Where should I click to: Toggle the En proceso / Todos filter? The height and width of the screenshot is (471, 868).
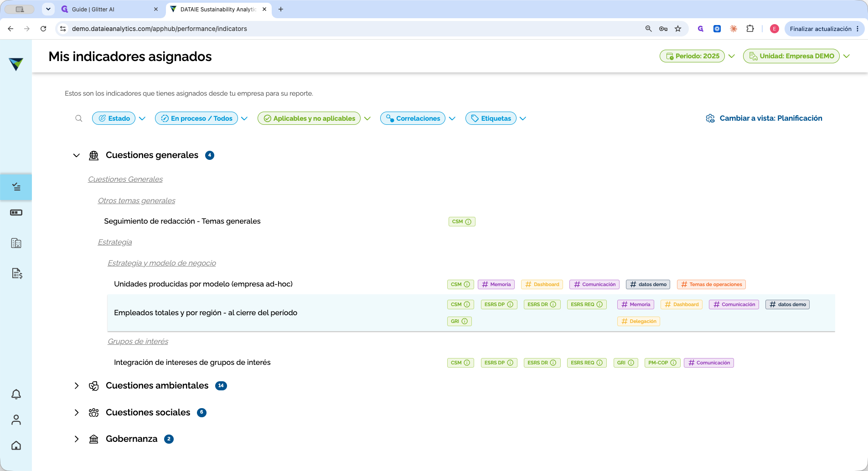196,118
